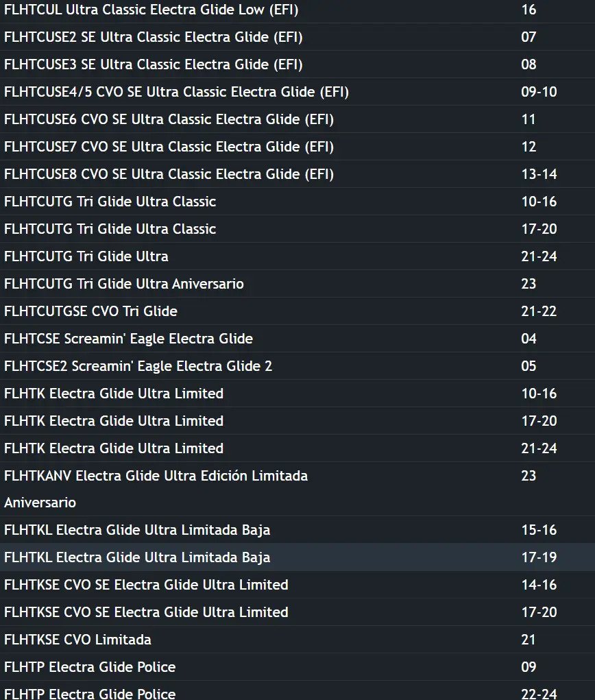The image size is (595, 700).
Task: Choose FLHTCUSE8 CVO SE Ultra Classic 13-14
Action: (297, 174)
